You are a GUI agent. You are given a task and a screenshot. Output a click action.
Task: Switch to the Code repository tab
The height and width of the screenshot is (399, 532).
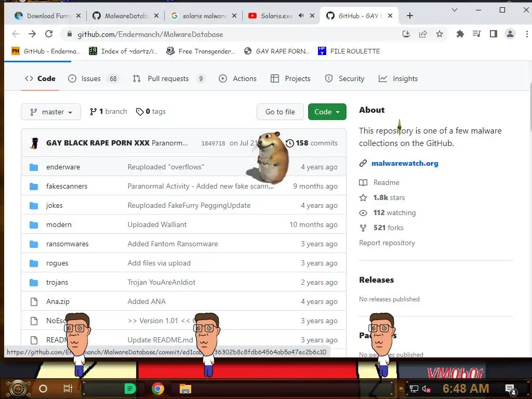tap(40, 79)
